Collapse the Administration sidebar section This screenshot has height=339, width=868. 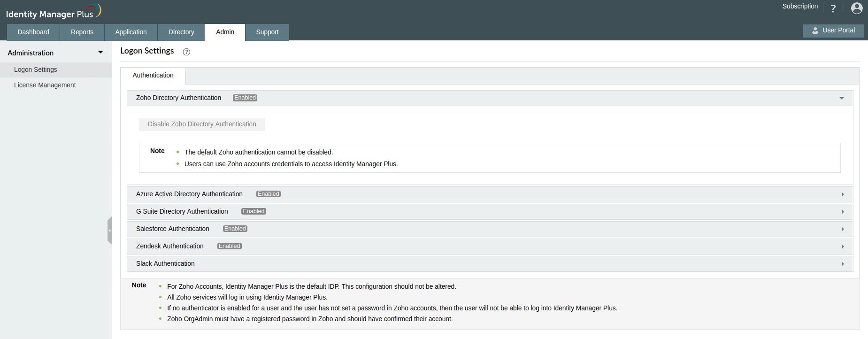coord(100,53)
